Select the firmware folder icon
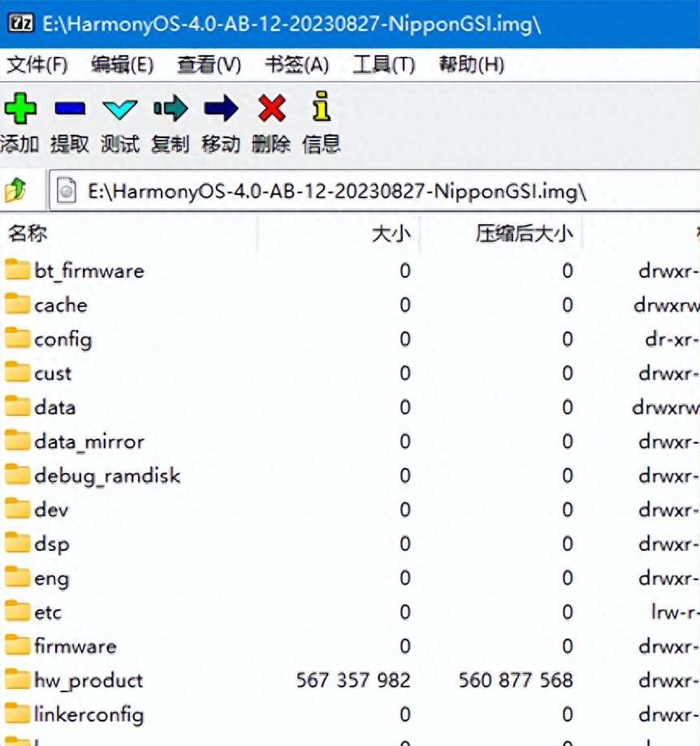This screenshot has width=700, height=746. point(18,645)
